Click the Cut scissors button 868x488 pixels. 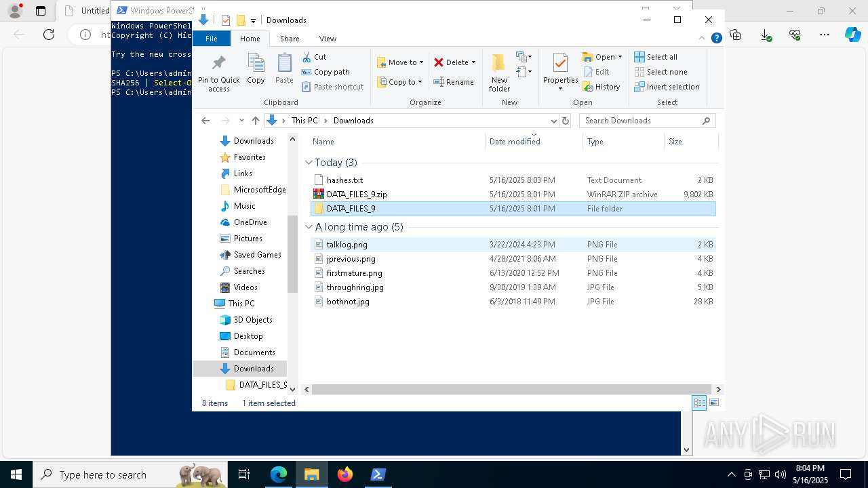pos(314,57)
